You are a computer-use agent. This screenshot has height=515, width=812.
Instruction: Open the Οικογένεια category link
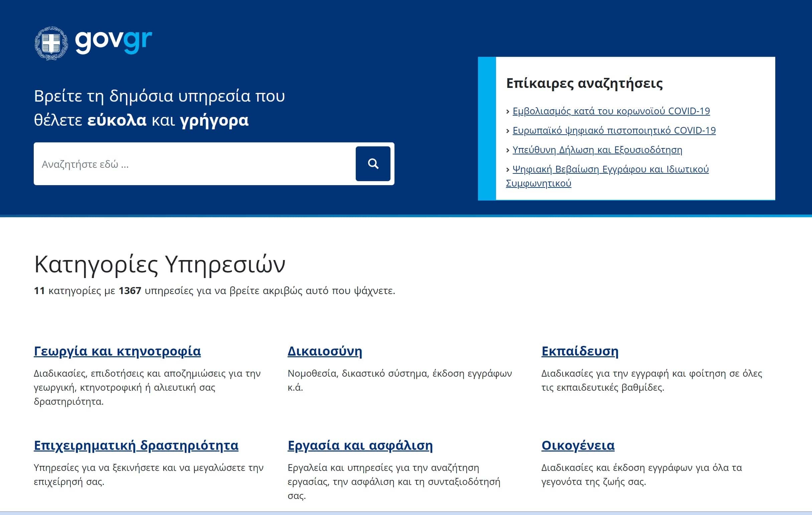click(x=578, y=445)
